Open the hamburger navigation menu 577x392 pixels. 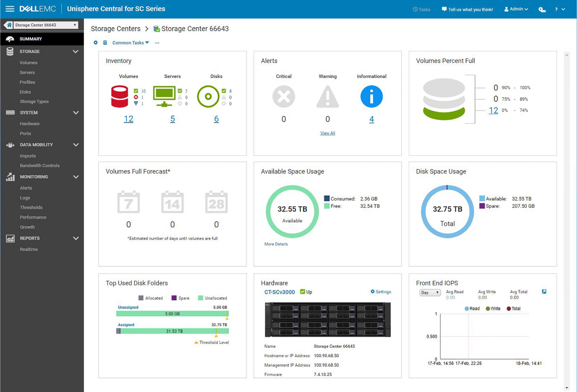coord(9,9)
